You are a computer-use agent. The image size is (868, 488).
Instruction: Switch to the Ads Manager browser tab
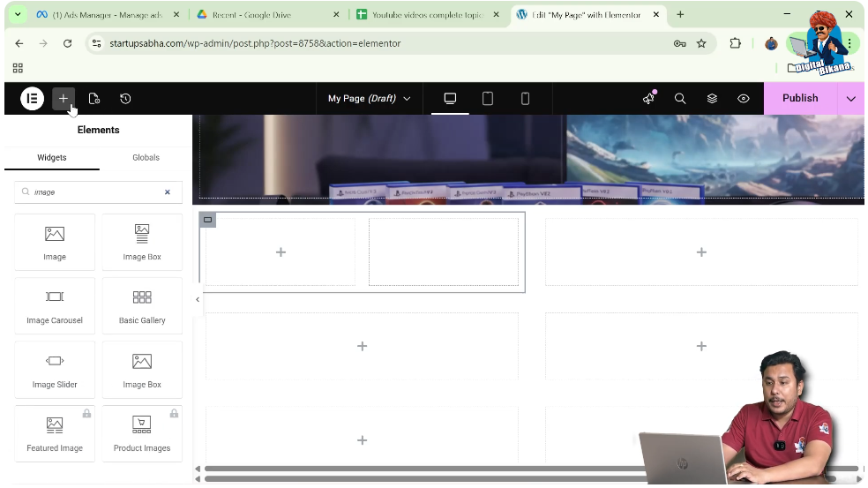(x=108, y=15)
